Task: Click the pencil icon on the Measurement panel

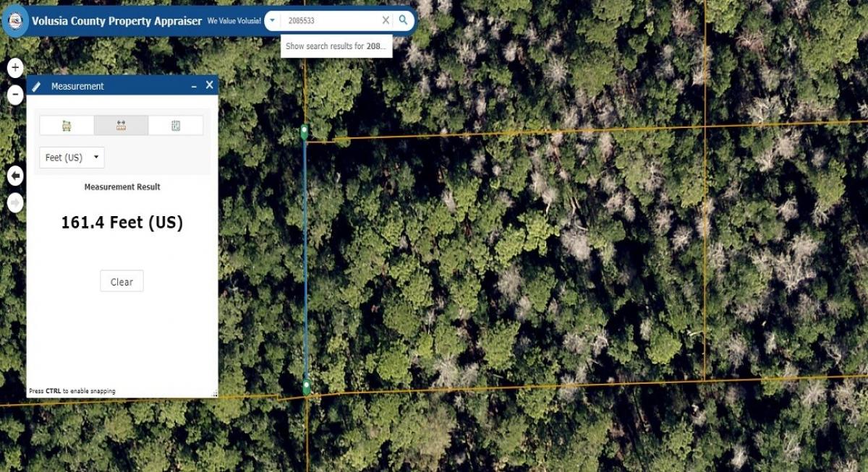Action: coord(35,85)
